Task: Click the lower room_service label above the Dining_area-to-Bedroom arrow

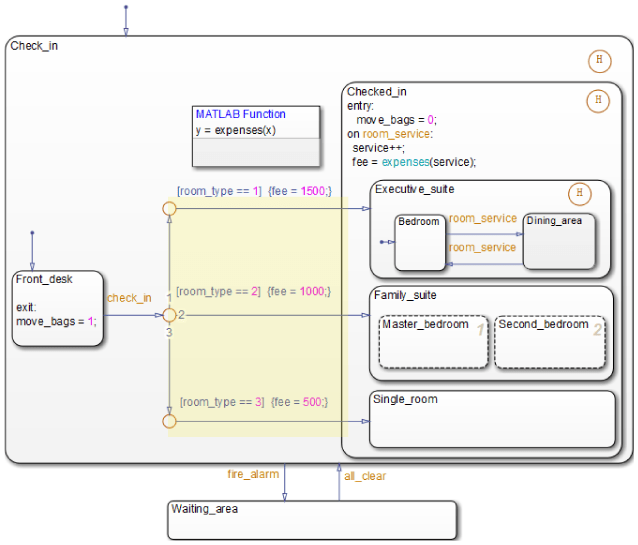Action: [482, 247]
